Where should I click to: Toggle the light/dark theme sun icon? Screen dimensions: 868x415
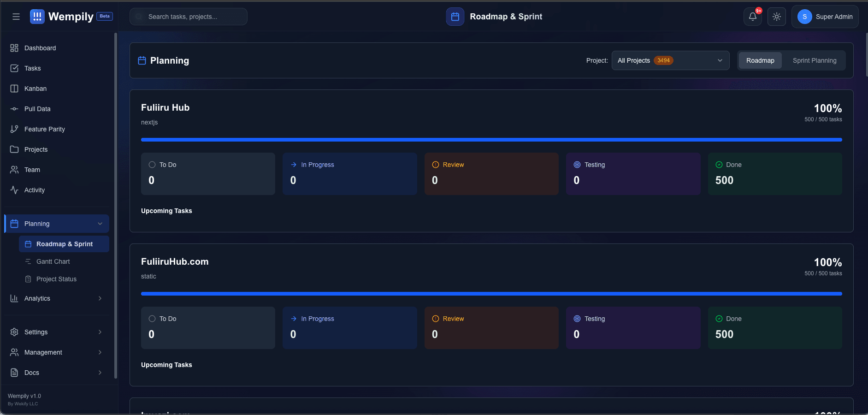pyautogui.click(x=777, y=17)
